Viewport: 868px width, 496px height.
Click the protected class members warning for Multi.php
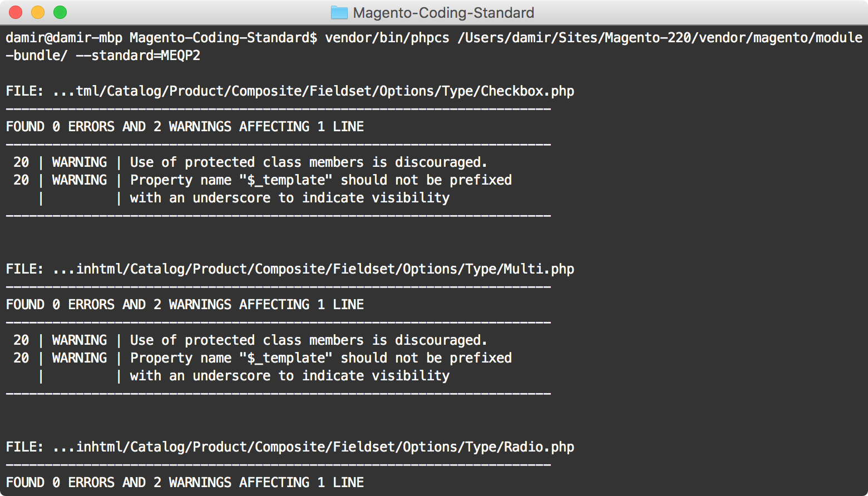[308, 340]
